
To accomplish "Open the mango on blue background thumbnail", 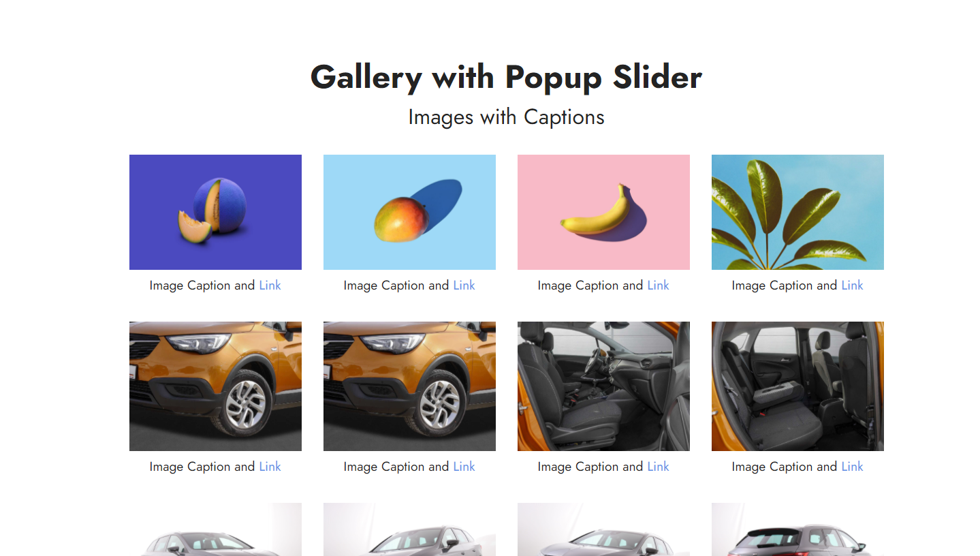I will tap(409, 212).
